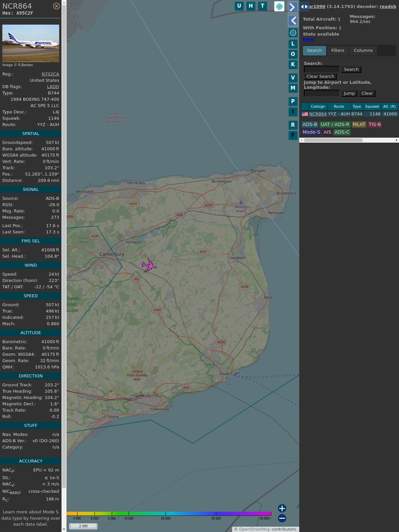399x532 pixels.
Task: Zoom in with the plus button
Action: [x=282, y=508]
